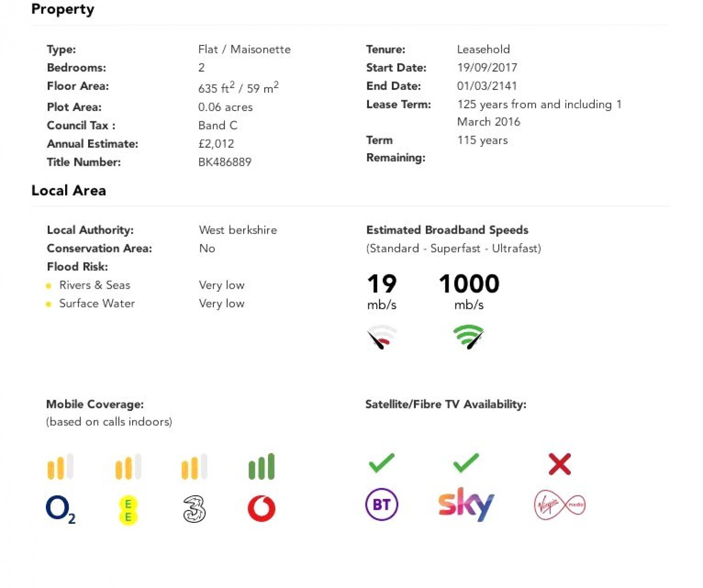Screen dimensions: 703x588
Task: Click the Local Area section heading
Action: [x=69, y=191]
